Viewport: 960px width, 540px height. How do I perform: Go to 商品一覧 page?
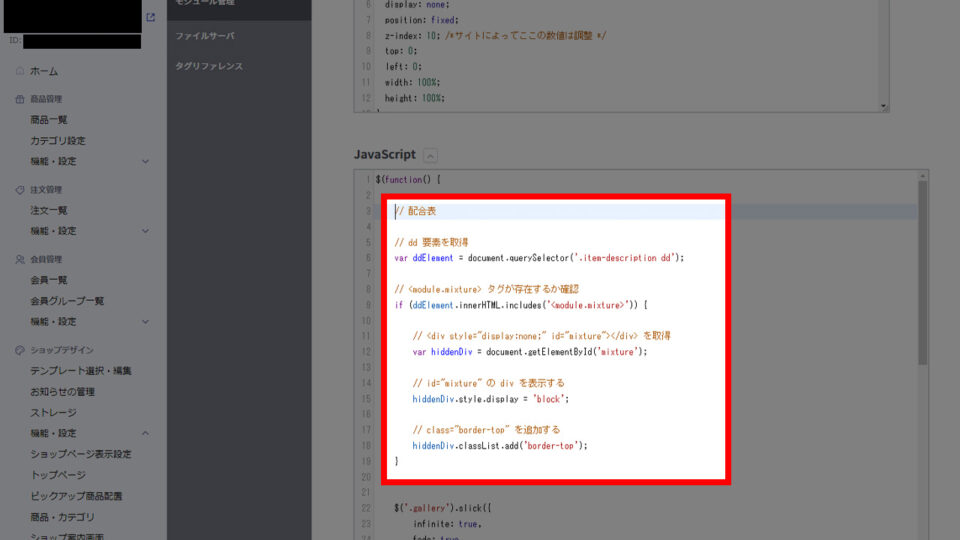[49, 120]
